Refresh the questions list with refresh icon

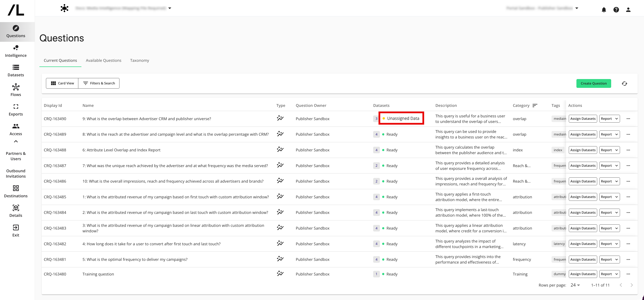624,83
